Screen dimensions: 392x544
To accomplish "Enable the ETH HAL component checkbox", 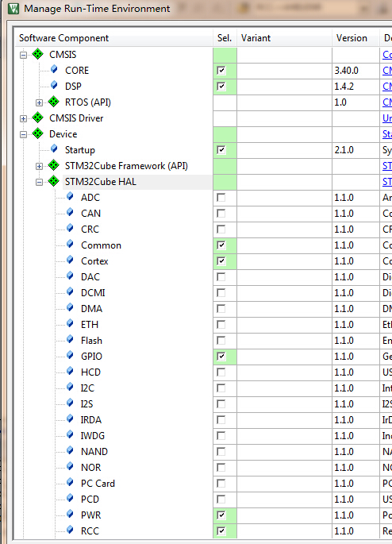I will pos(221,325).
